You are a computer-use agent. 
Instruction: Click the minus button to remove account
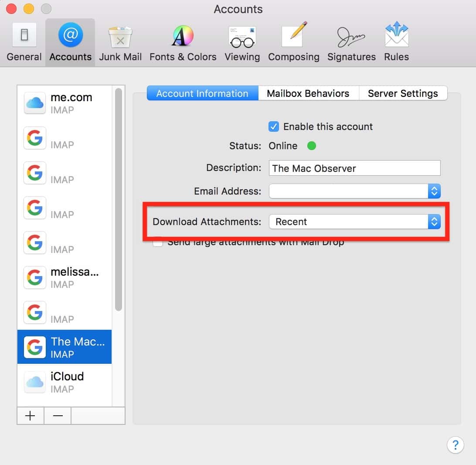click(x=58, y=416)
